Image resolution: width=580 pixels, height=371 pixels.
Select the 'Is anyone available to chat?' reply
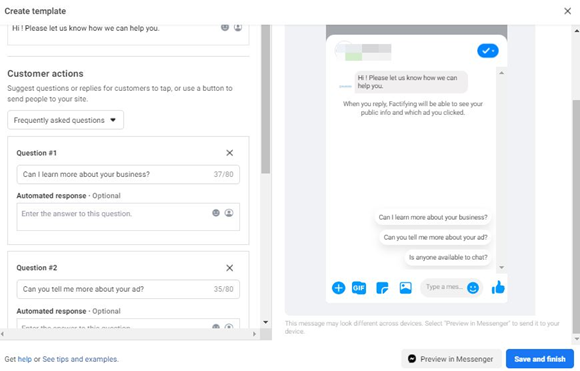(x=448, y=257)
